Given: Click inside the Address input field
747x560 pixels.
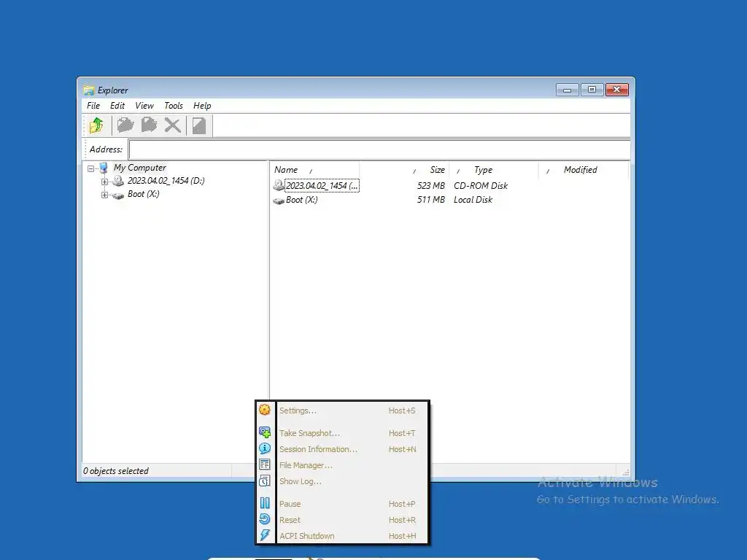Looking at the screenshot, I should 379,149.
